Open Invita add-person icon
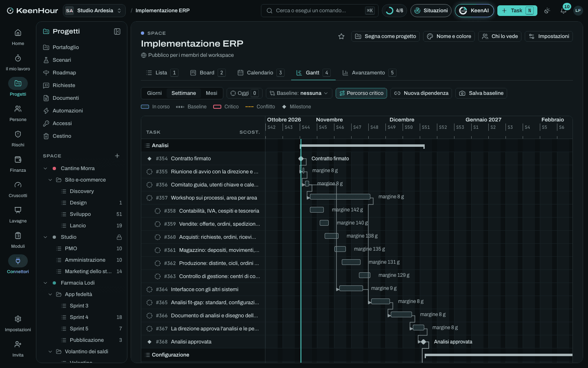588x368 pixels. pos(18,344)
